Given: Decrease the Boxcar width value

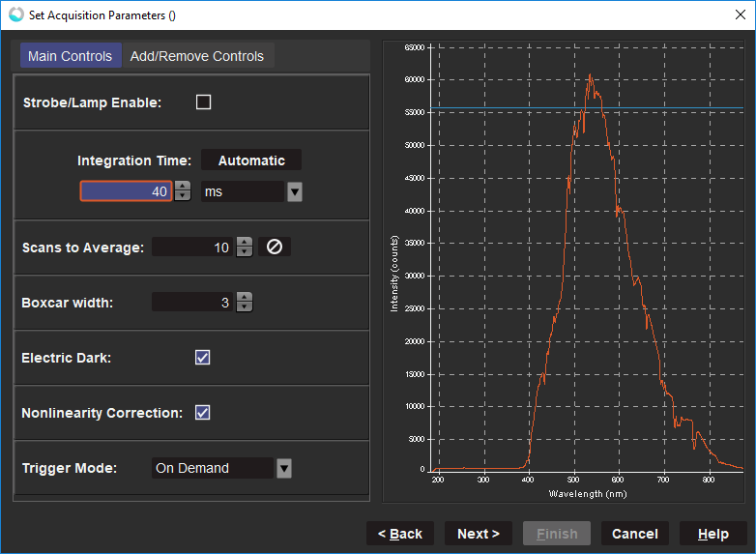Looking at the screenshot, I should coord(245,307).
